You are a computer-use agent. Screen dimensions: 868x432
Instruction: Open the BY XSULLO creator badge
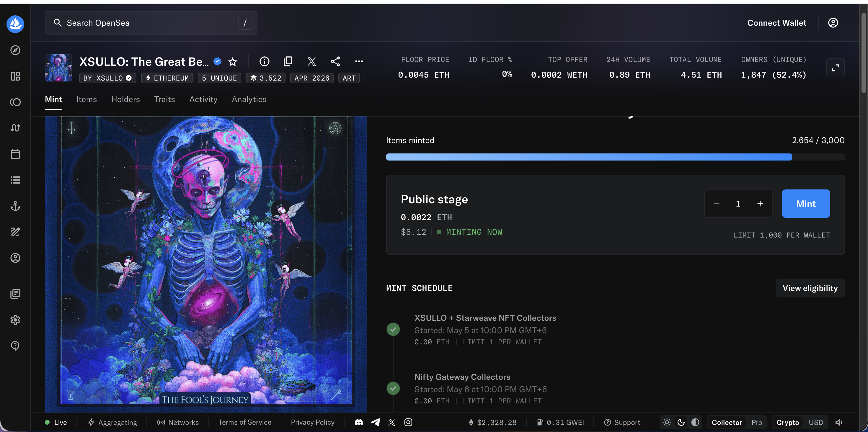point(108,78)
